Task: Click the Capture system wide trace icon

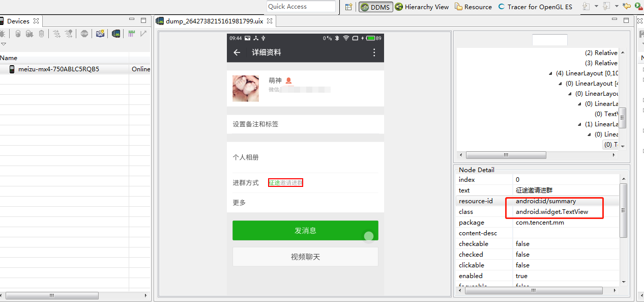Action: point(132,34)
